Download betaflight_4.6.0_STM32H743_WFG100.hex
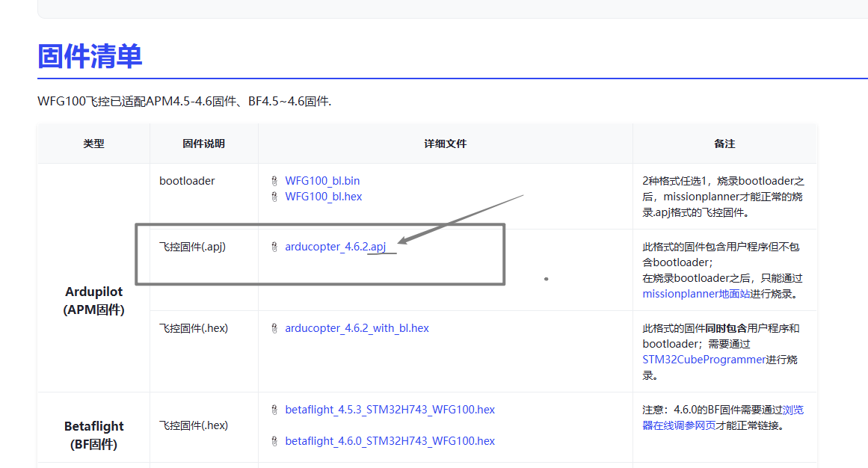The height and width of the screenshot is (468, 868). (390, 441)
